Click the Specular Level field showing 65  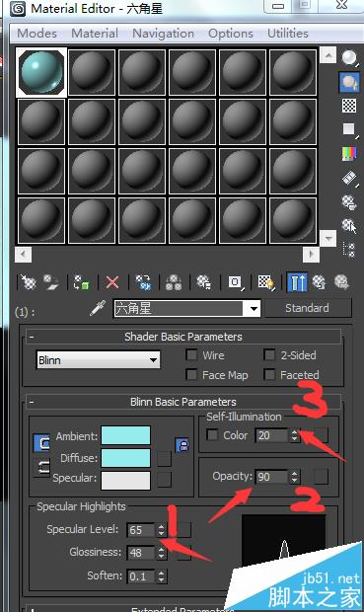[141, 530]
